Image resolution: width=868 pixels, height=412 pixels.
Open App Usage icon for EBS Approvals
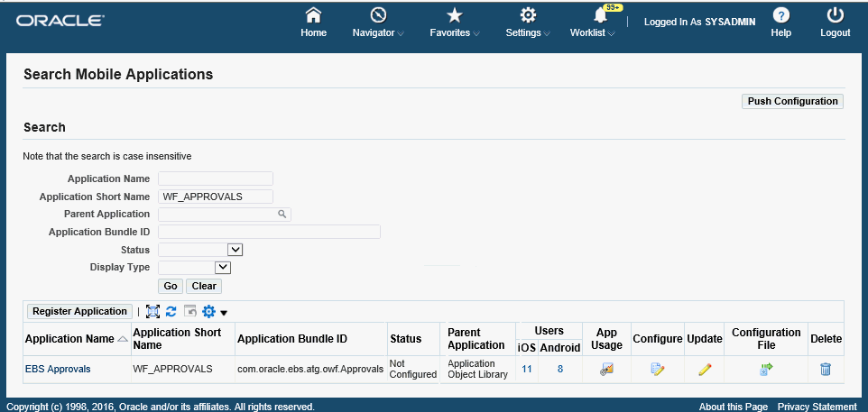point(606,370)
